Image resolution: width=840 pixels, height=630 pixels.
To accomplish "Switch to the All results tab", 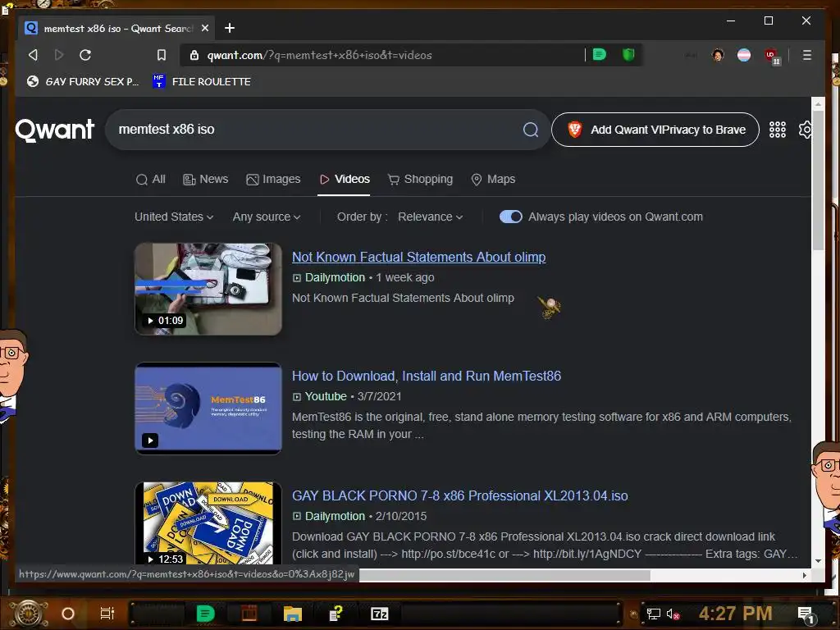I will [x=151, y=179].
